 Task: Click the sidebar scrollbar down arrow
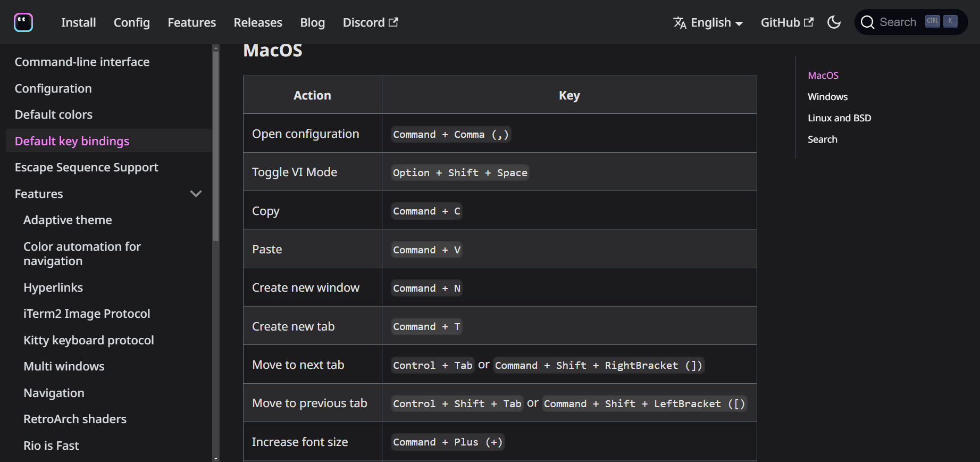point(216,458)
